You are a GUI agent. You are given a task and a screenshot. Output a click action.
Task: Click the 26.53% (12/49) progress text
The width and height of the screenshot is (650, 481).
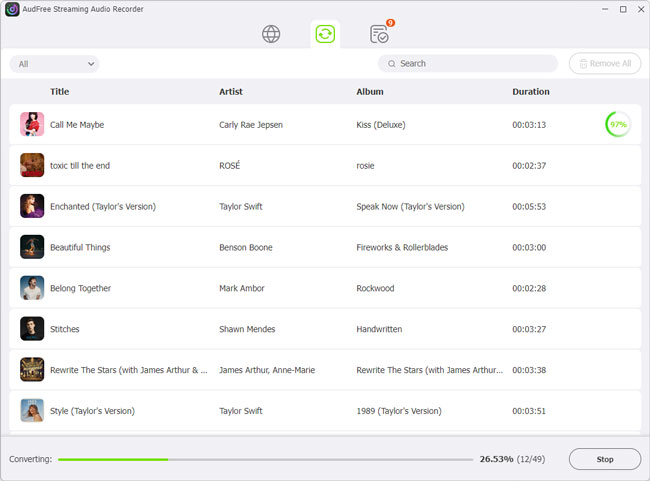(x=512, y=459)
